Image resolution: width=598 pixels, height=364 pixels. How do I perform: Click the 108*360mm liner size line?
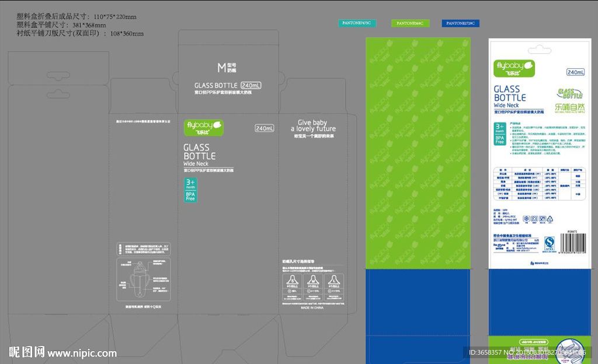pyautogui.click(x=80, y=33)
